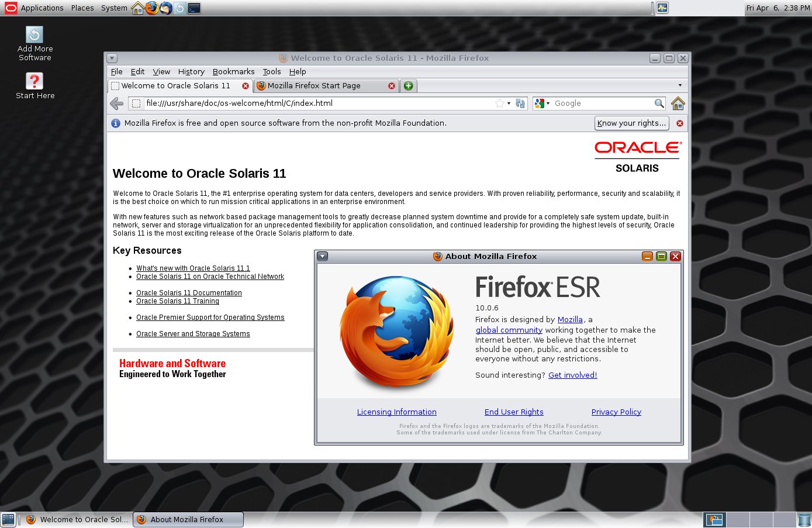Open Add More Software desktop icon

point(35,43)
